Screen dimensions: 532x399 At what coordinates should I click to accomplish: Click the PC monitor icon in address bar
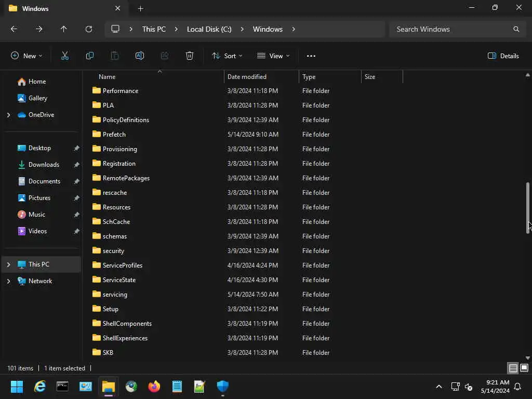[115, 29]
